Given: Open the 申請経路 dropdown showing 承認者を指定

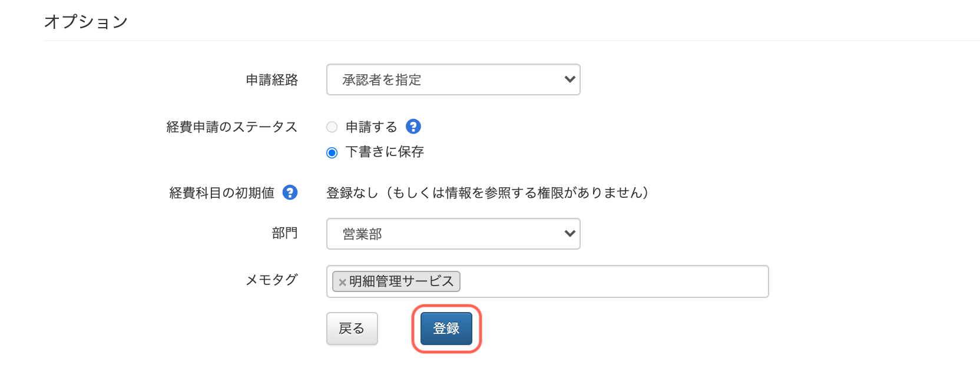Looking at the screenshot, I should click(x=453, y=79).
